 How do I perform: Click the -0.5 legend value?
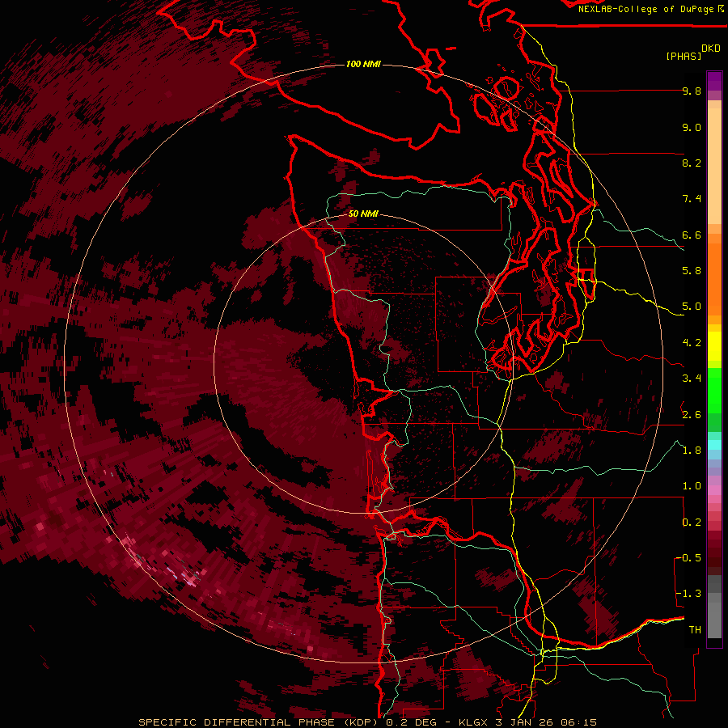[688, 558]
